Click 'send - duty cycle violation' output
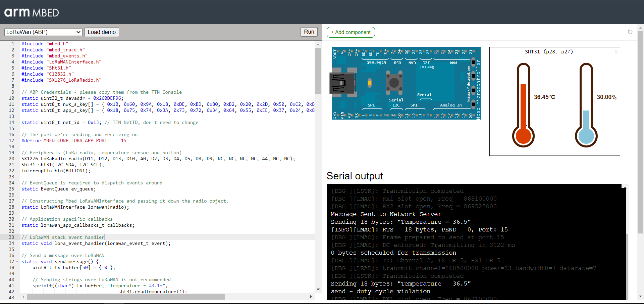This screenshot has width=644, height=304. pos(380,291)
